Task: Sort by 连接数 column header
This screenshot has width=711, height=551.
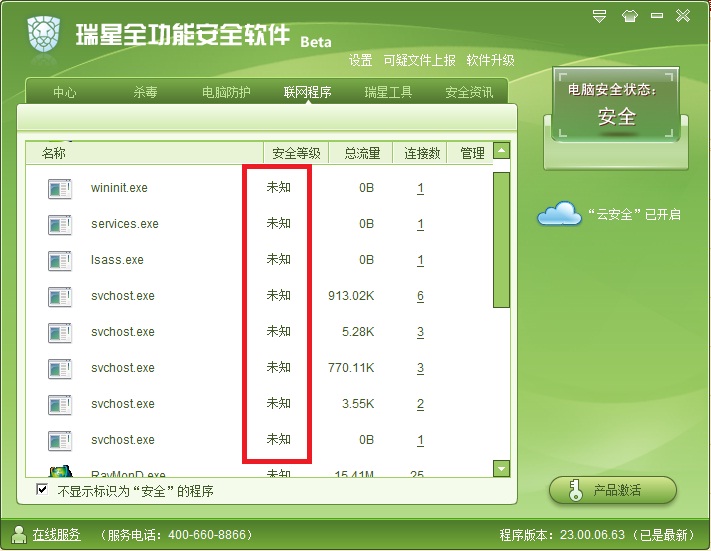Action: 420,153
